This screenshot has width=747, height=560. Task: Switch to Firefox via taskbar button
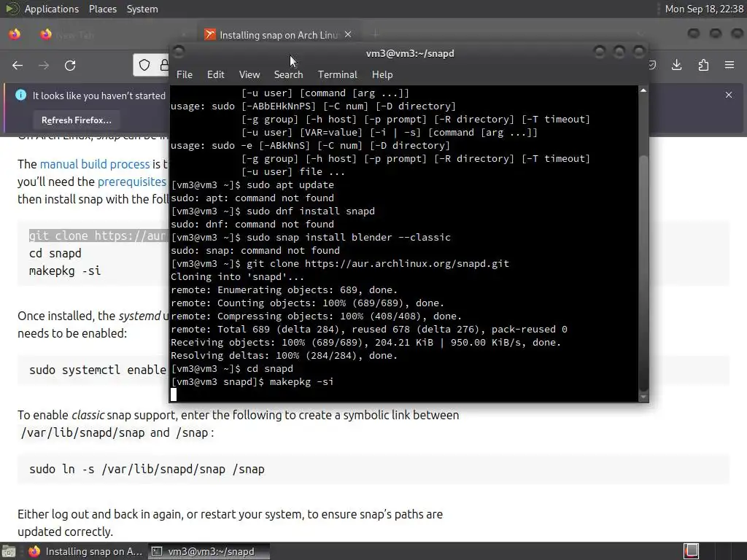[86, 551]
